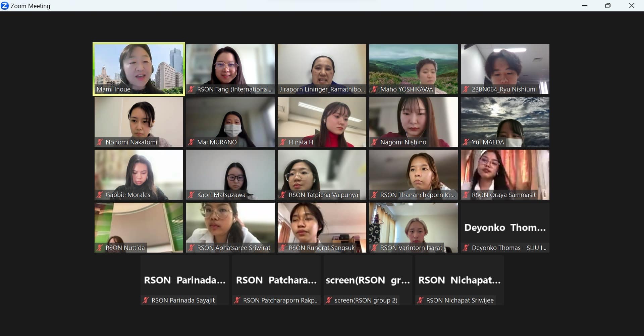Image resolution: width=644 pixels, height=336 pixels.
Task: Select RSON Thananchaporn's video tile
Action: 414,175
